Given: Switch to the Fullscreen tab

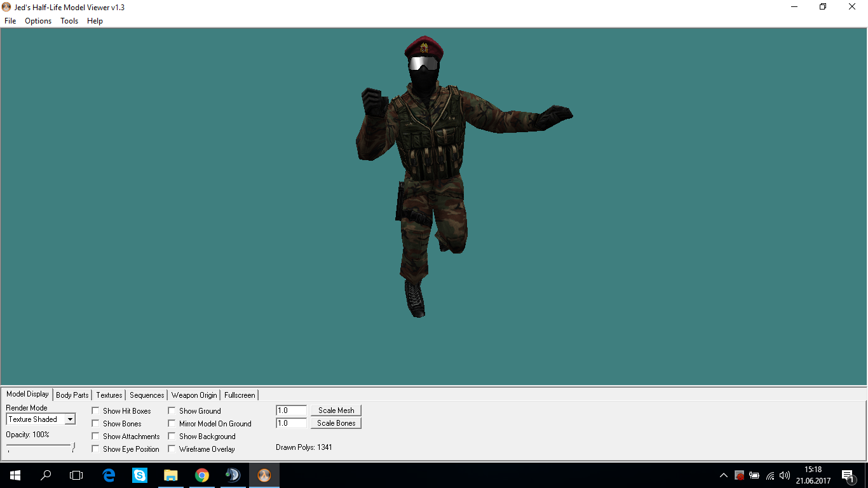Looking at the screenshot, I should point(240,395).
